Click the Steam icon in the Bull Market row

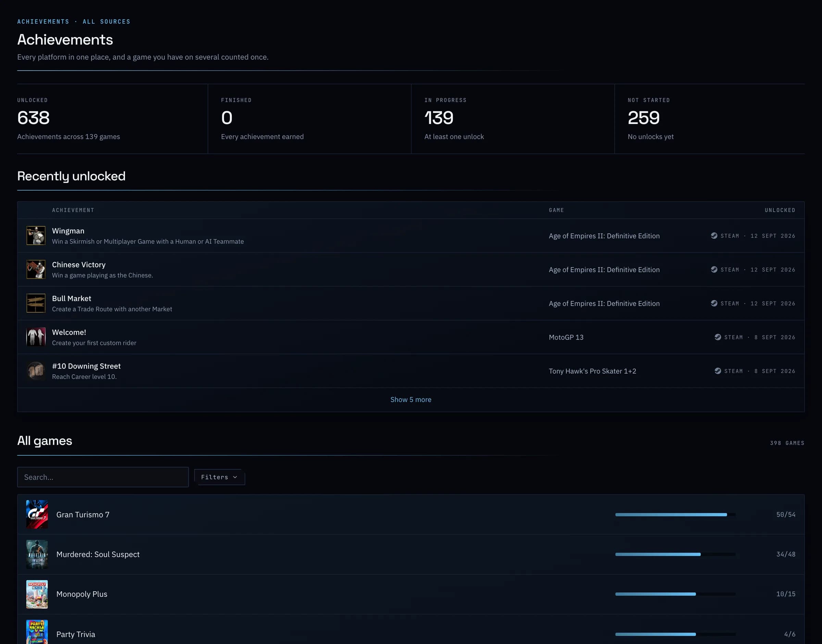[x=714, y=304]
